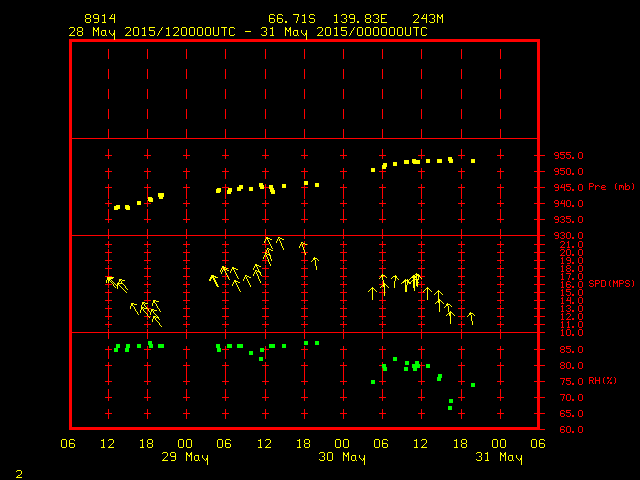Select the 950.0 pressure tick label
This screenshot has height=480, width=640.
point(569,171)
